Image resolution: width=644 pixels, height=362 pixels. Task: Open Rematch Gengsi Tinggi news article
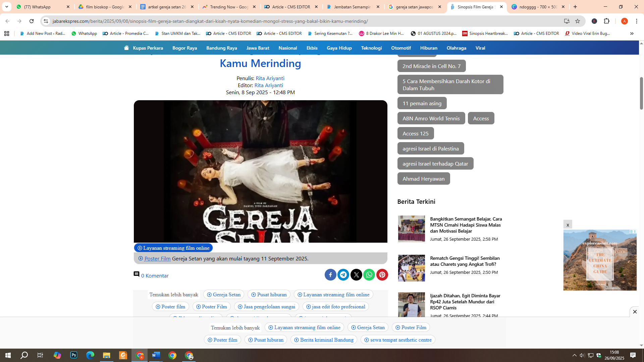(465, 261)
